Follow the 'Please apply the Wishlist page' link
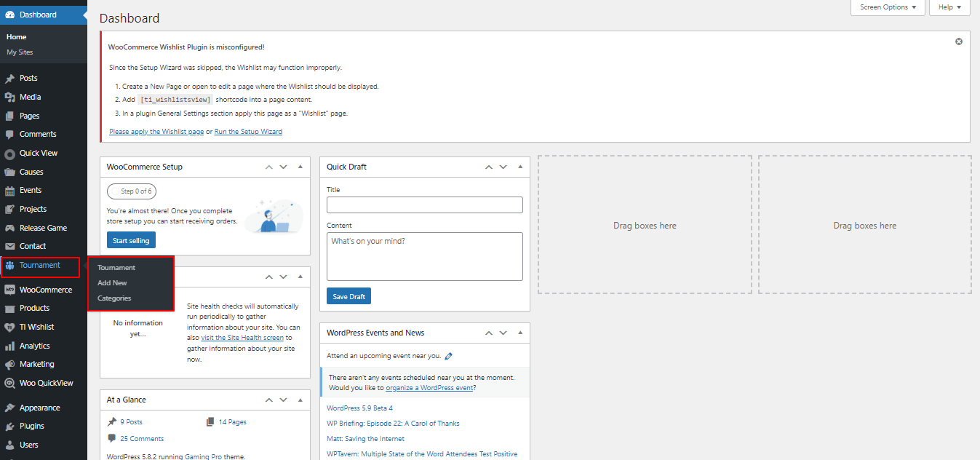 (156, 132)
